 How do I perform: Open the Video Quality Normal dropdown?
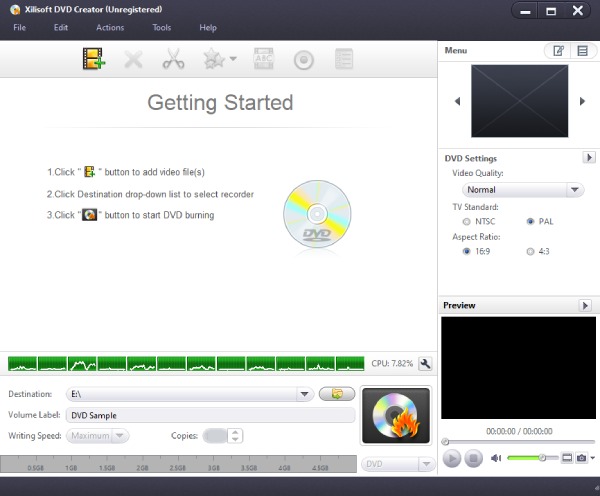tap(523, 190)
